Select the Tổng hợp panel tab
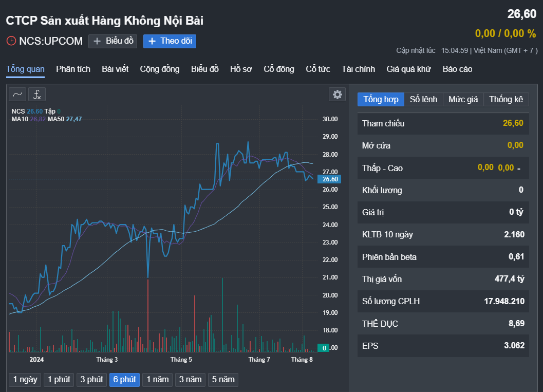Viewport: 543px width, 392px height. (381, 99)
